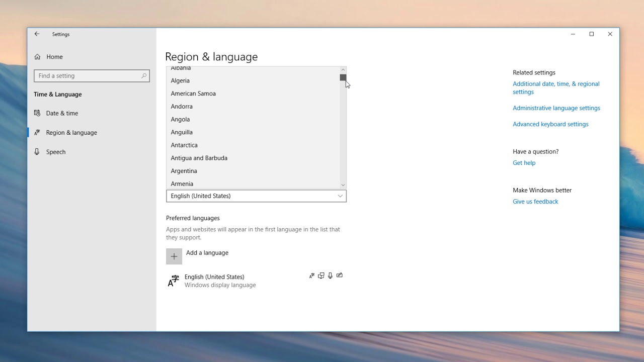Open Administrative language settings link
The width and height of the screenshot is (644, 362).
coord(556,108)
